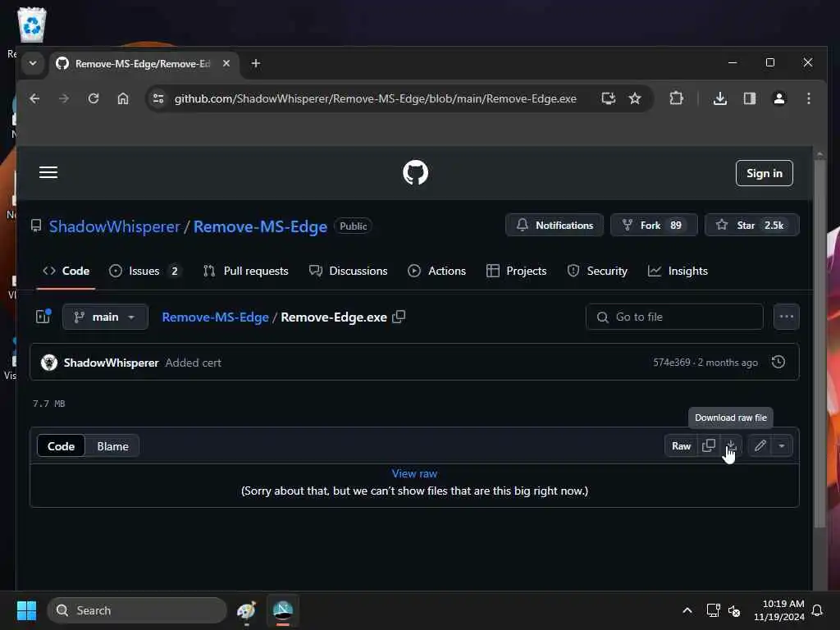Click the Notifications button

(x=555, y=225)
